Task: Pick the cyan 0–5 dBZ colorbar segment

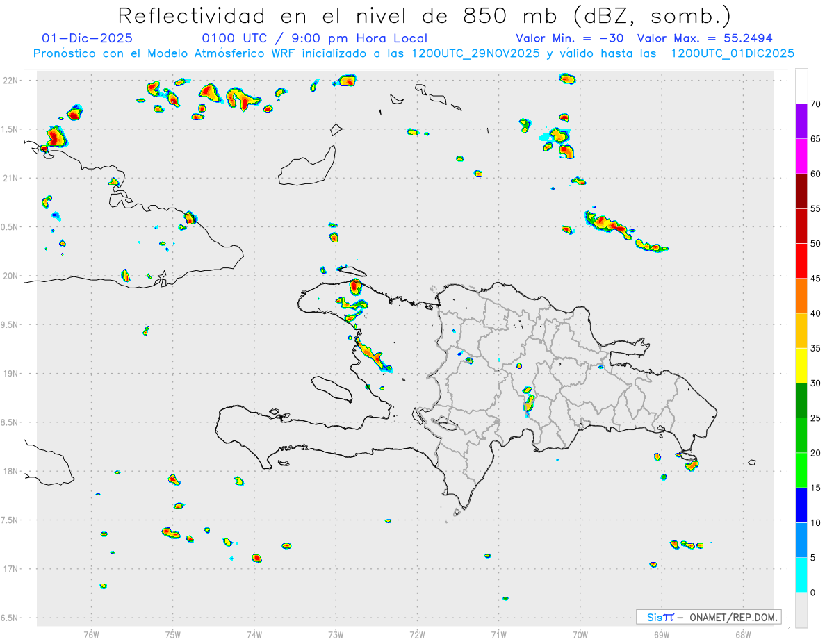Action: pyautogui.click(x=801, y=575)
